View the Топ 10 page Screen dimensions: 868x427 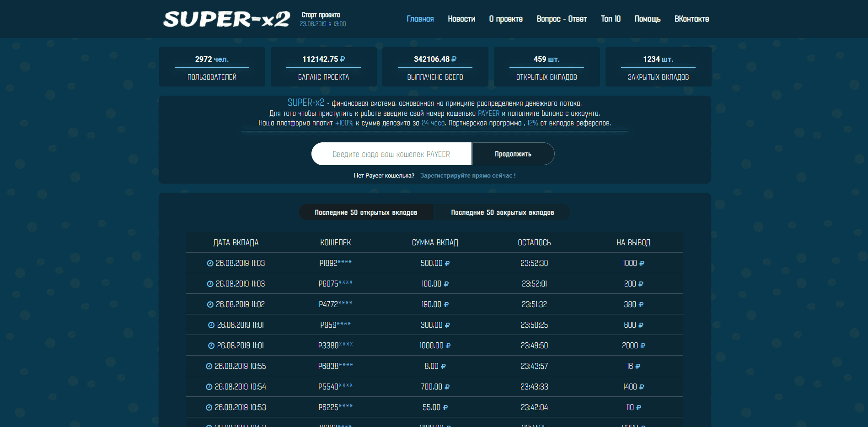click(611, 19)
